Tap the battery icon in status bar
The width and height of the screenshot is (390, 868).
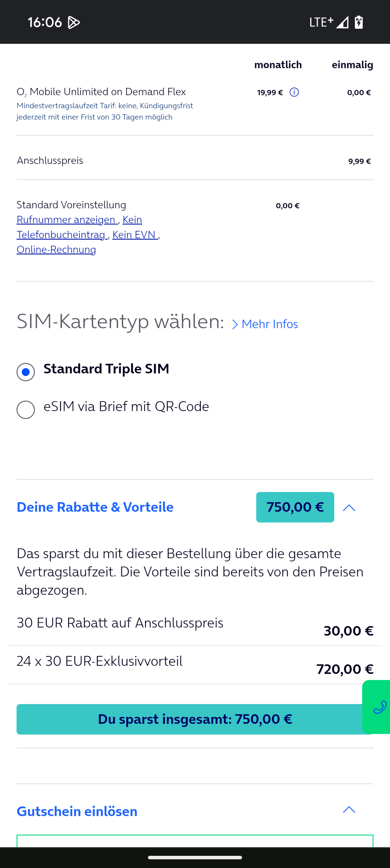click(359, 22)
